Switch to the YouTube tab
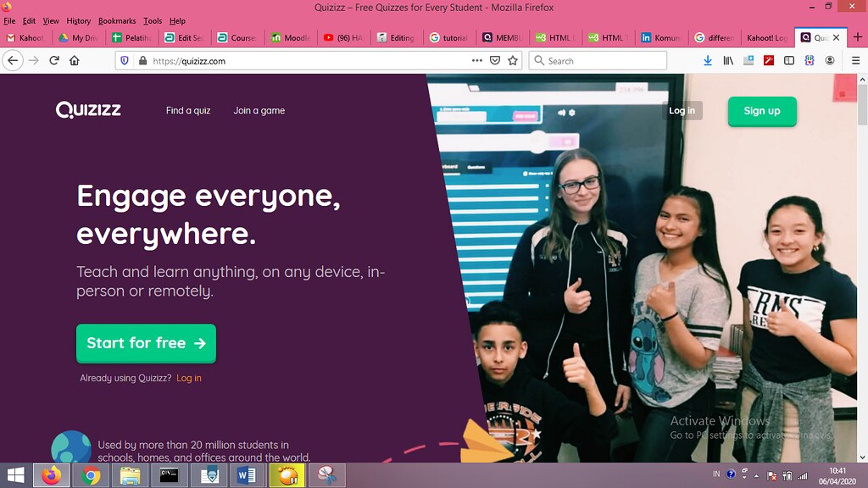Screen dimensions: 868x488 344,37
